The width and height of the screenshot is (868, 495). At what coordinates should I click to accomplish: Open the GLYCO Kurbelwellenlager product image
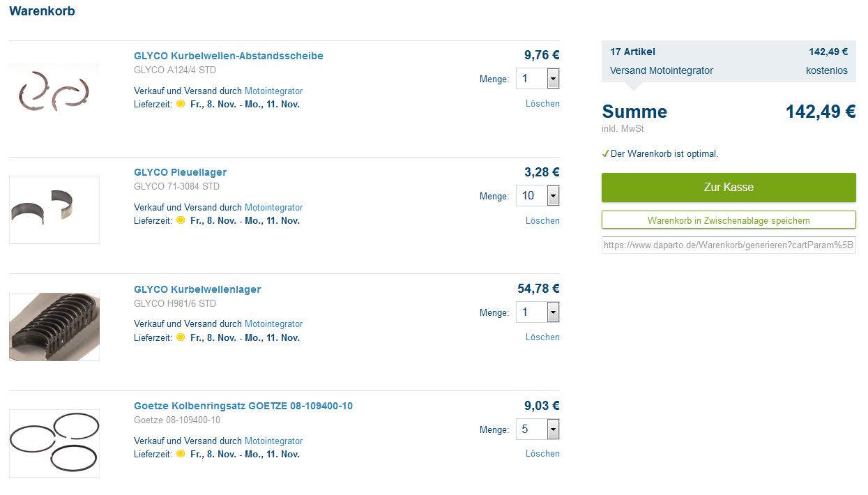pos(54,326)
